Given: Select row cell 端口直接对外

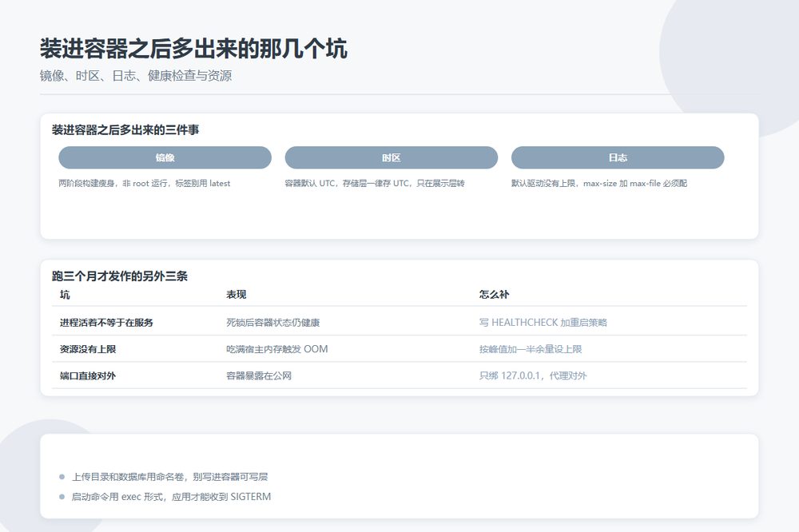Looking at the screenshot, I should click(88, 375).
